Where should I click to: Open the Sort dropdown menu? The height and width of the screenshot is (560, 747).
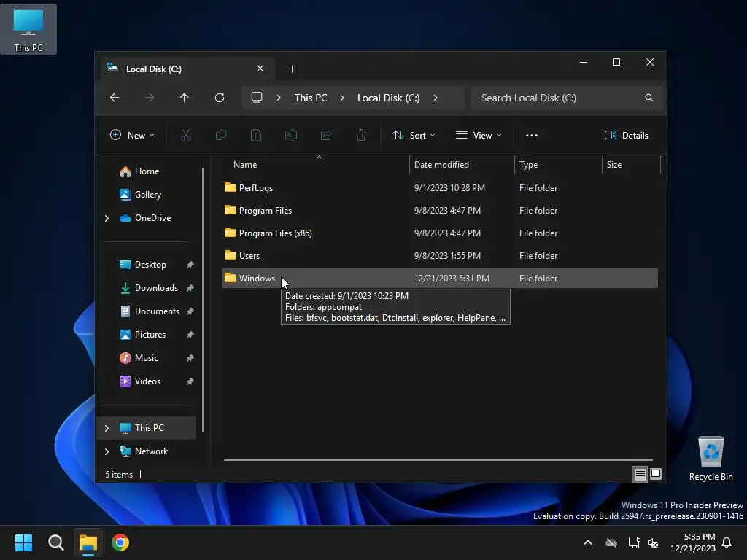click(x=414, y=135)
